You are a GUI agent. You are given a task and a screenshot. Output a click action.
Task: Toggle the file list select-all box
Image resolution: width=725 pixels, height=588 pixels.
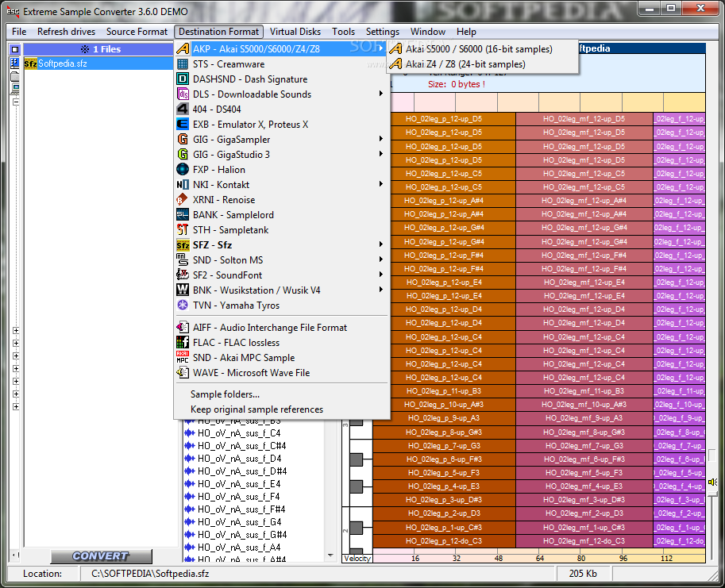pos(15,49)
